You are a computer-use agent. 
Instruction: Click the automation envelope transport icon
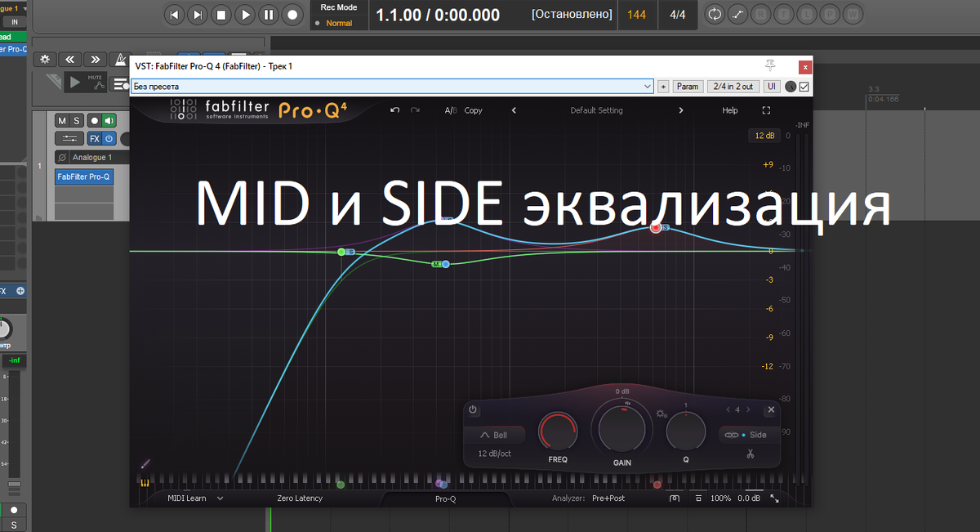coord(737,14)
